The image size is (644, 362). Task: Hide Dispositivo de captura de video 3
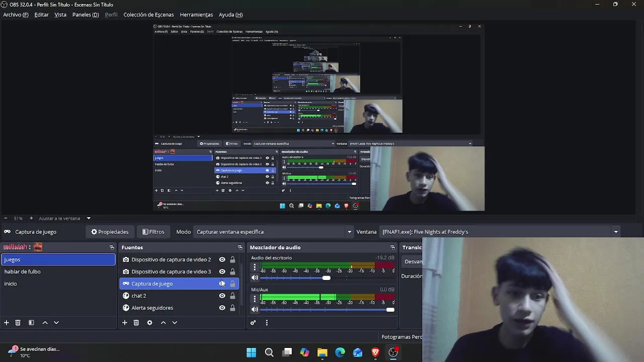click(222, 271)
